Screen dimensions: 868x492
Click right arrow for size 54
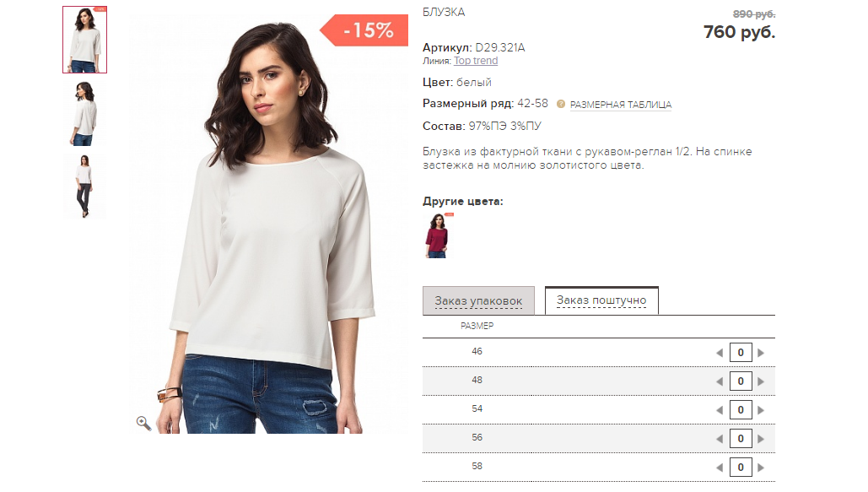761,410
